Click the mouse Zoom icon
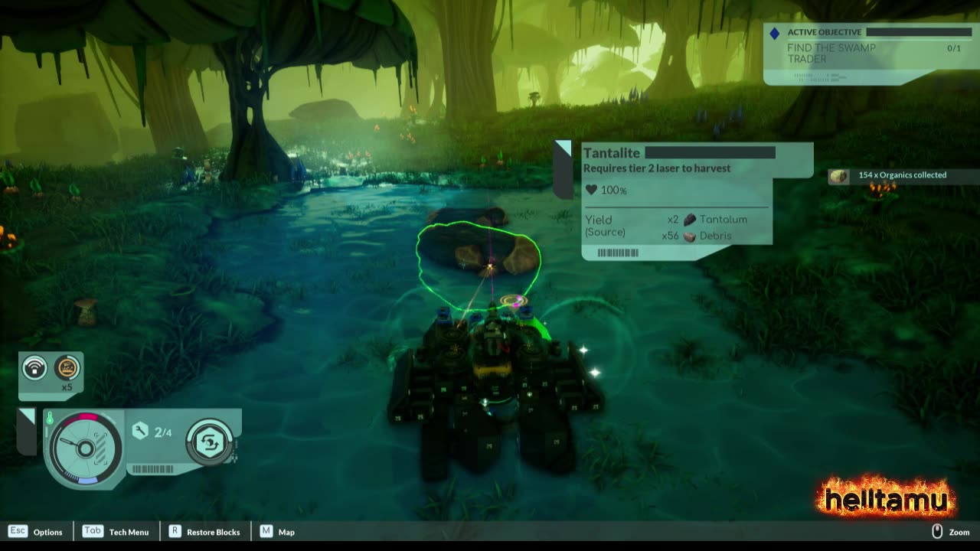 click(937, 532)
